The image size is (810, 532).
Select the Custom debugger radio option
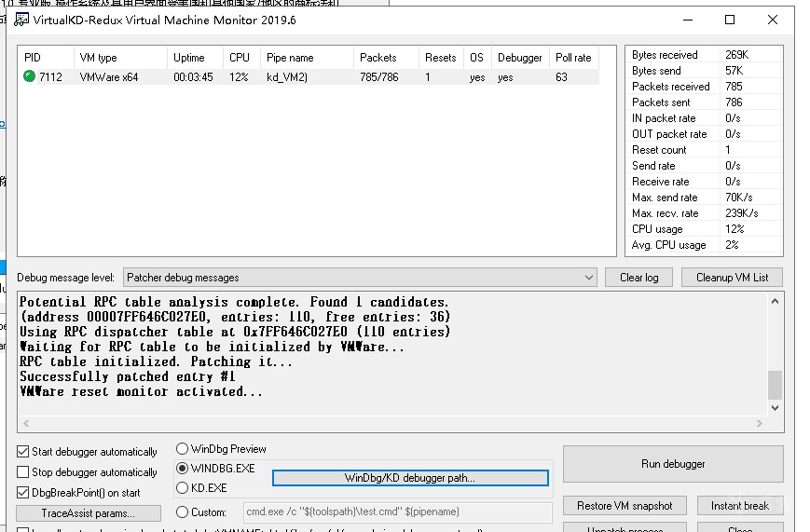coord(182,512)
